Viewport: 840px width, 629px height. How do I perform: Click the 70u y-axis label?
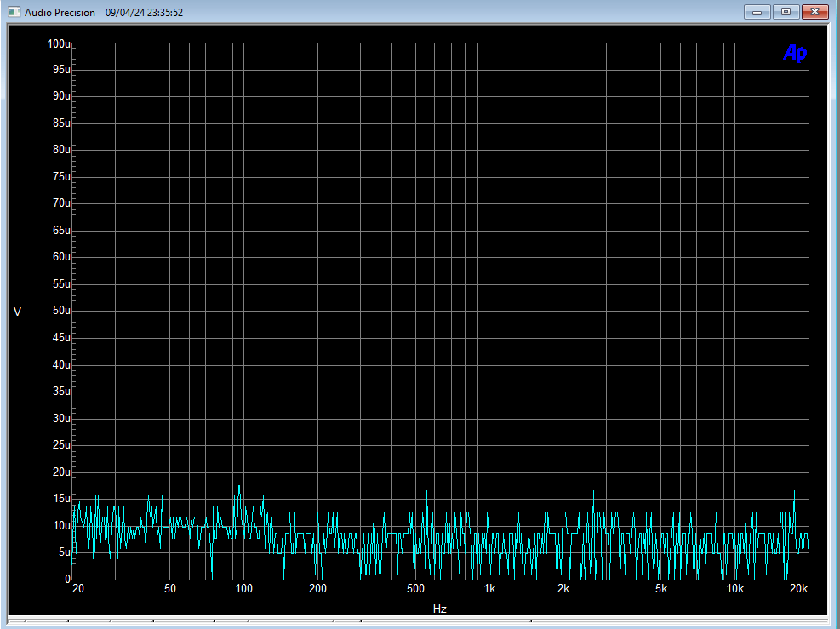[61, 203]
